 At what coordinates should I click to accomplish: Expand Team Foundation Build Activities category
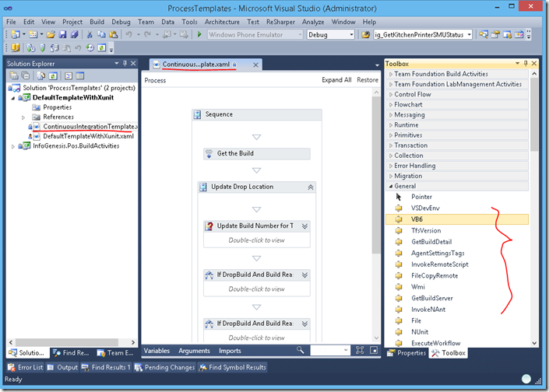point(391,74)
